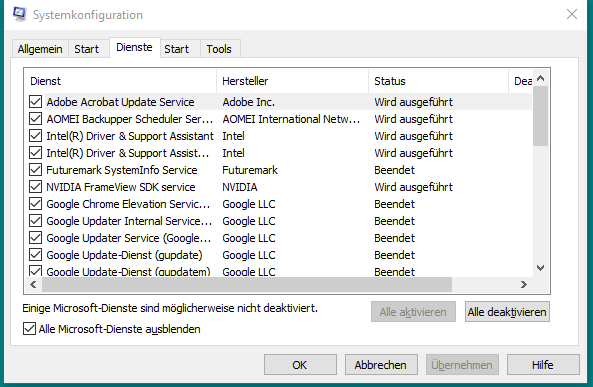Switch to the Tools tab

(x=219, y=49)
